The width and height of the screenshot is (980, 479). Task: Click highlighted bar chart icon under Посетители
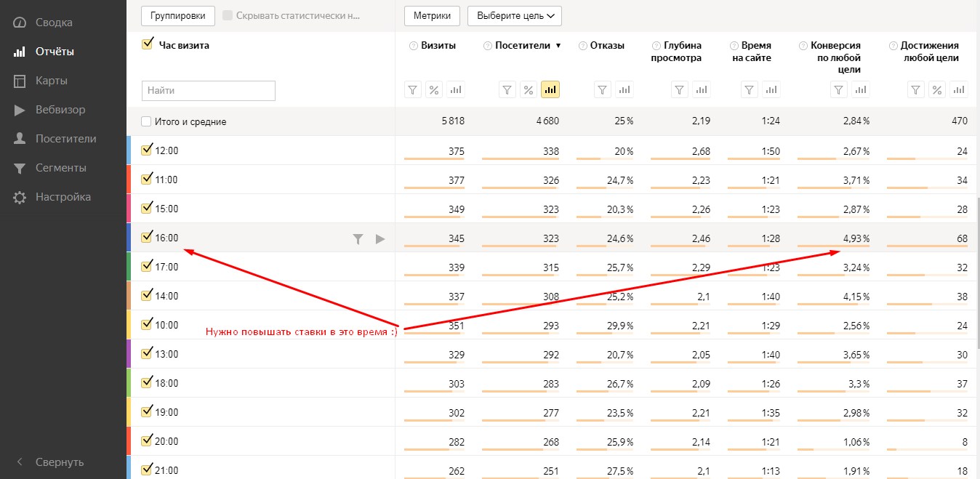tap(550, 90)
